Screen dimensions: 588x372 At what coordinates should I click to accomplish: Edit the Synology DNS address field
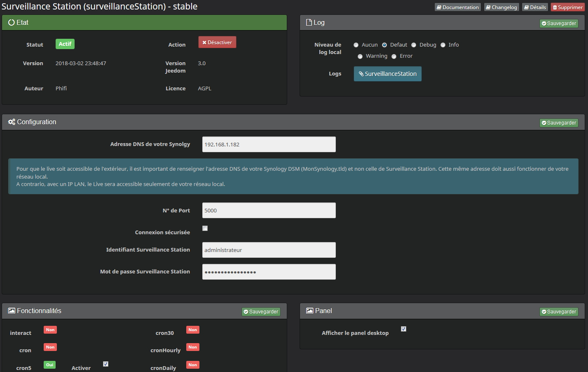coord(269,144)
